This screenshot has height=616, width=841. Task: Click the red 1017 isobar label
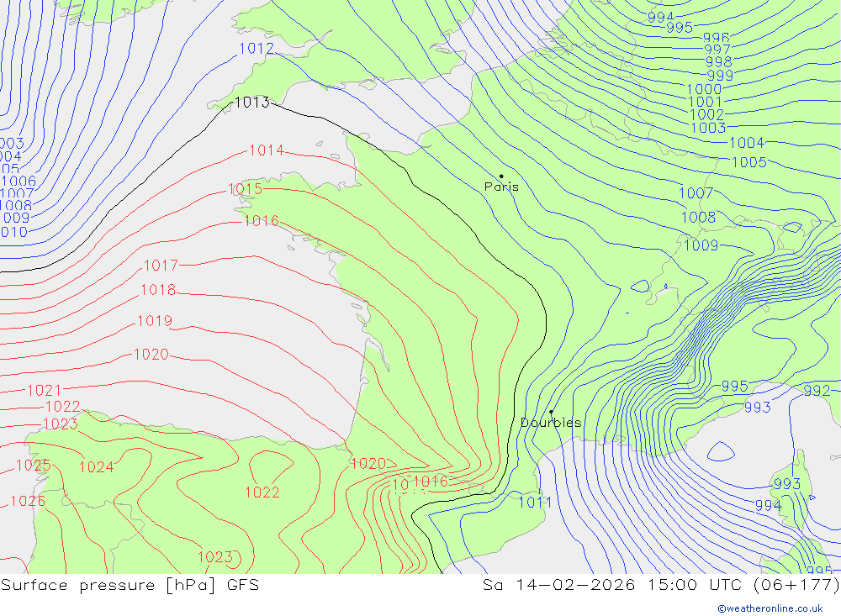click(x=161, y=265)
